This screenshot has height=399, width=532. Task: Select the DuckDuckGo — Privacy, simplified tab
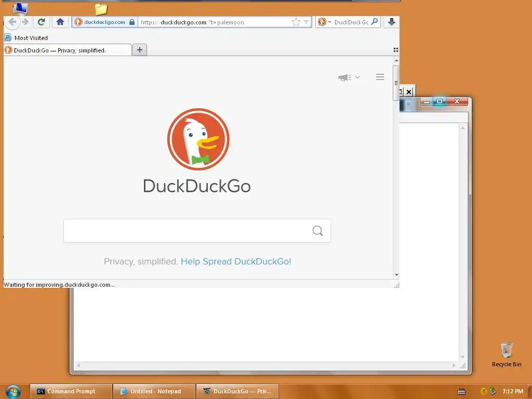68,50
